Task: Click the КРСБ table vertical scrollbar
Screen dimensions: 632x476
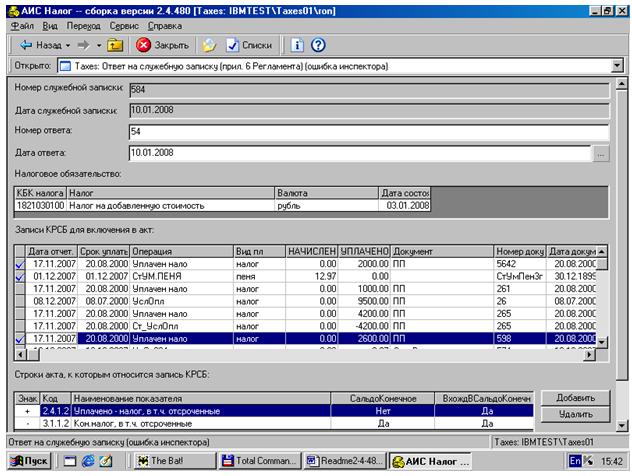Action: click(603, 300)
